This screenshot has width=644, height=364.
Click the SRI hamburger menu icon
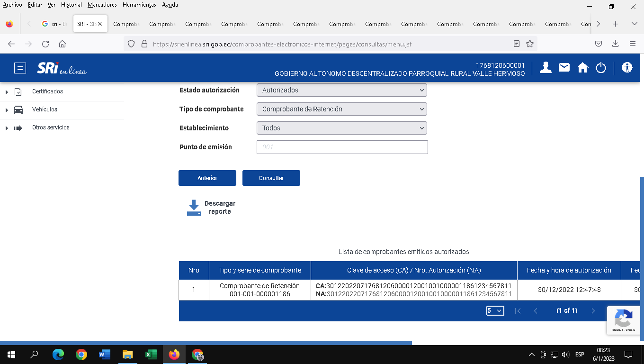pyautogui.click(x=20, y=68)
